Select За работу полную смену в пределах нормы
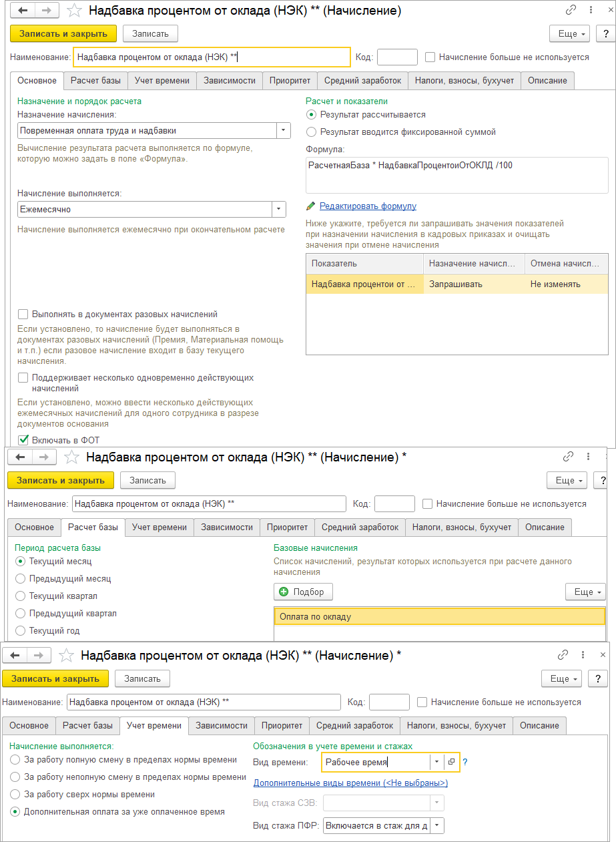Screen dimensions: 616x842 click(15, 760)
